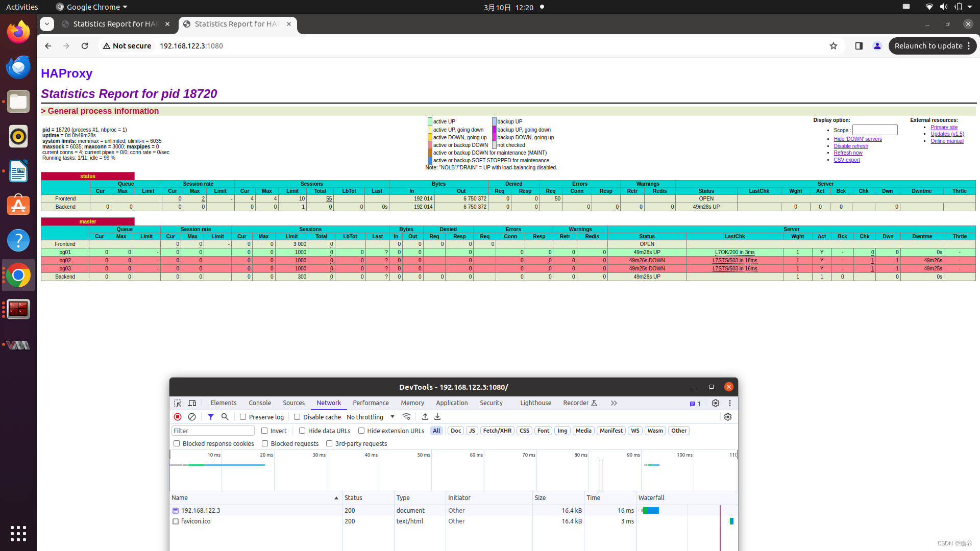
Task: Open the network conditions icon
Action: tap(406, 417)
